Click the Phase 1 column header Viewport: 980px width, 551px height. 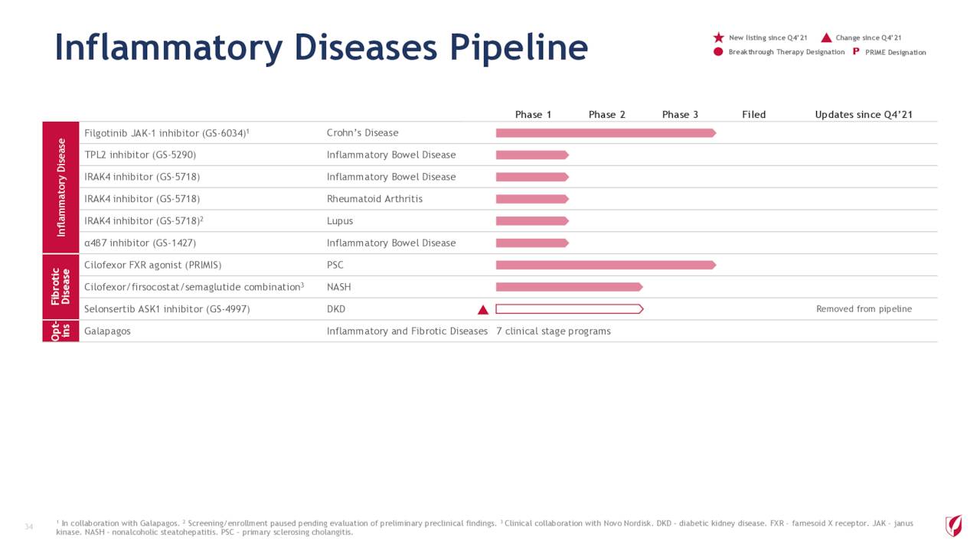click(x=534, y=115)
